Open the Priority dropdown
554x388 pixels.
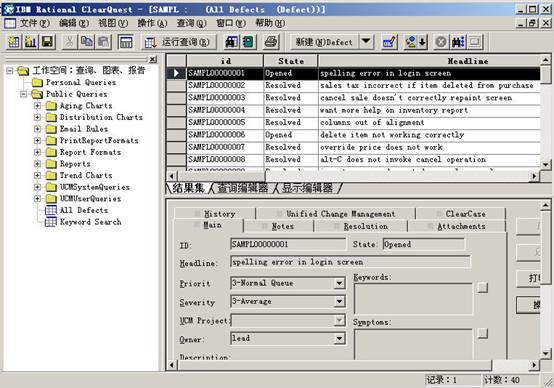(339, 283)
